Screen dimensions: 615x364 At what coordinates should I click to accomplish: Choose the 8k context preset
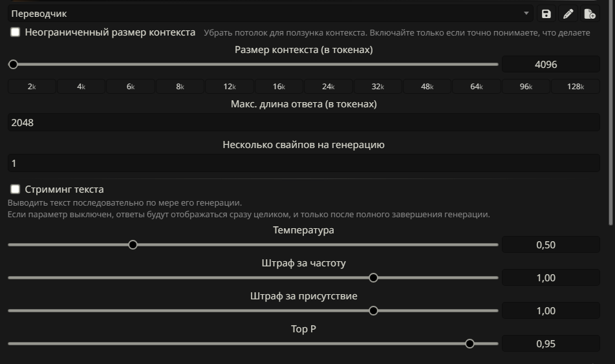tap(180, 86)
